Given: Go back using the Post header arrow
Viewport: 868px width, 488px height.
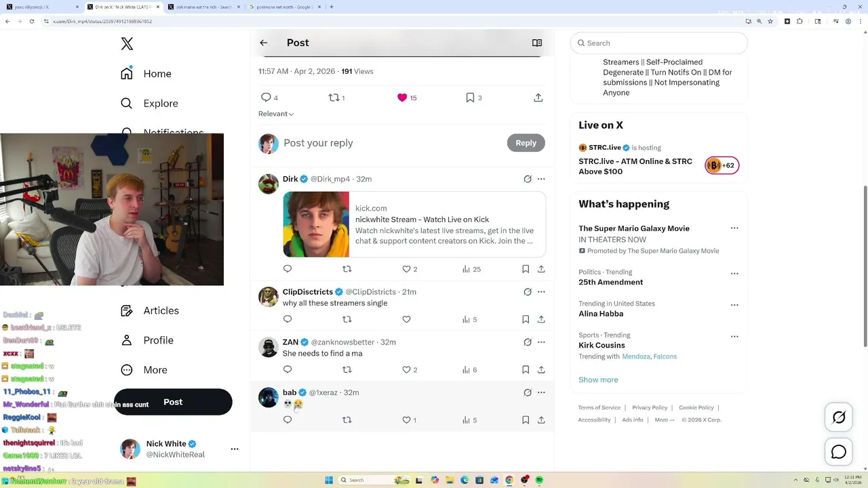Looking at the screenshot, I should [x=264, y=43].
